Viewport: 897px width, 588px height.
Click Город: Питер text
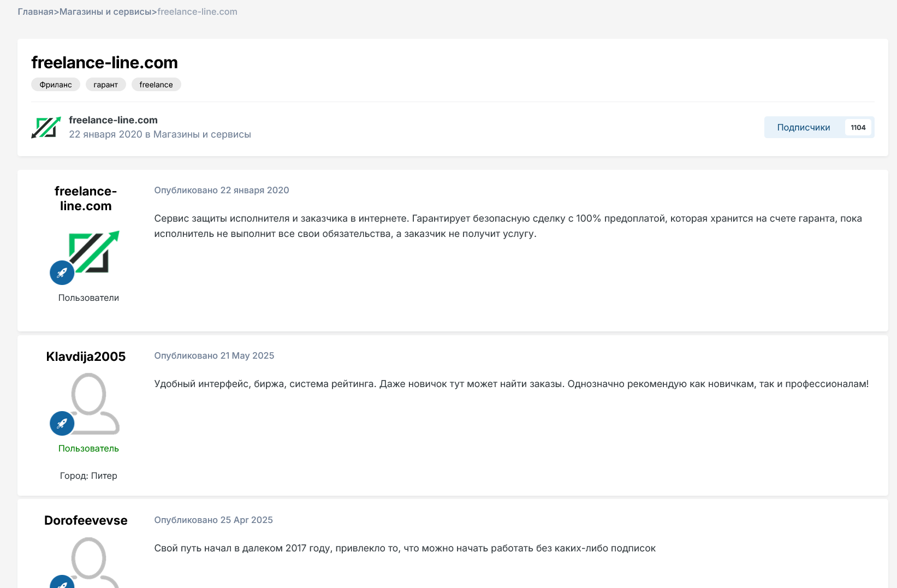pos(88,476)
